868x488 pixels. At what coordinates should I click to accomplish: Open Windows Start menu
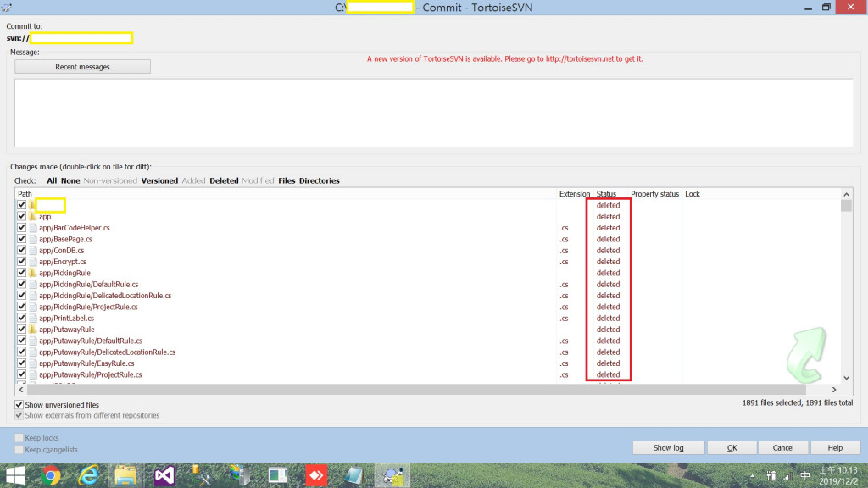click(x=15, y=476)
